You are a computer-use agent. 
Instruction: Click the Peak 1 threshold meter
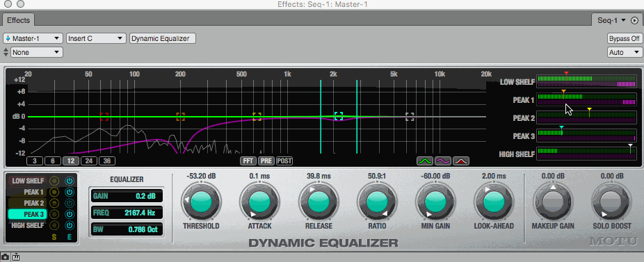(x=586, y=99)
